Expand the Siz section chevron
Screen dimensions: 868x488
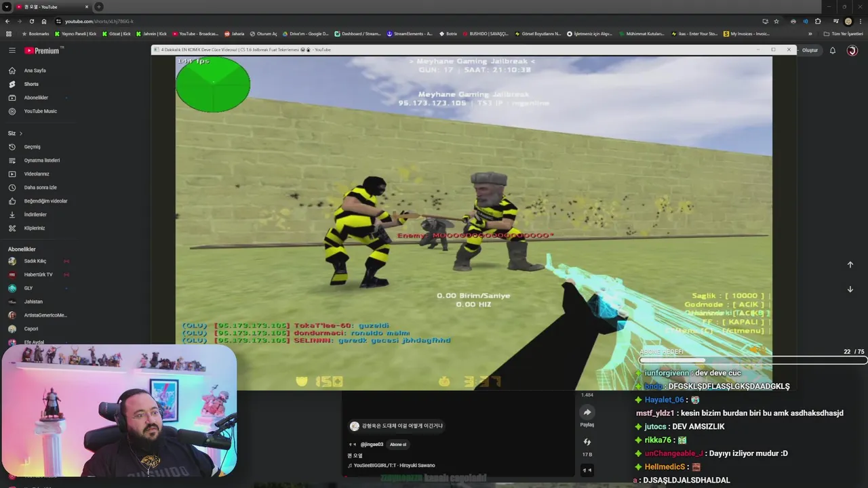(x=21, y=134)
